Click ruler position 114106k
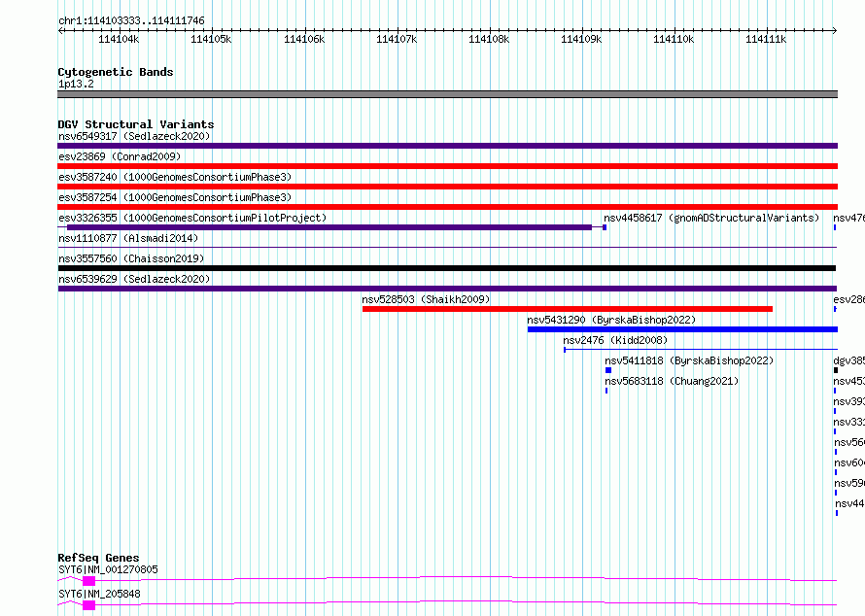The image size is (865, 616). [x=304, y=39]
